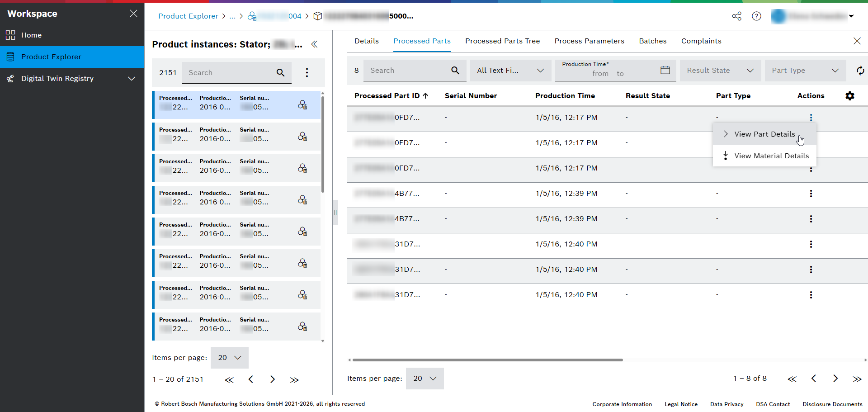Open Production Time calendar picker
This screenshot has height=412, width=868.
[x=665, y=70]
